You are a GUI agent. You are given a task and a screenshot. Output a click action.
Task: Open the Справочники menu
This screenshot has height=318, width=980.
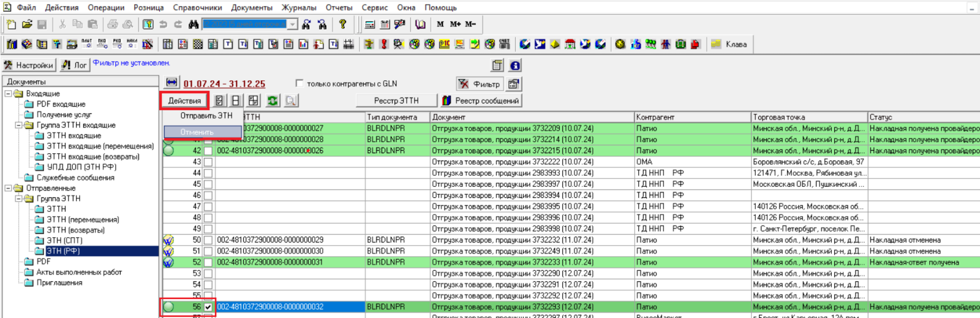tap(197, 7)
